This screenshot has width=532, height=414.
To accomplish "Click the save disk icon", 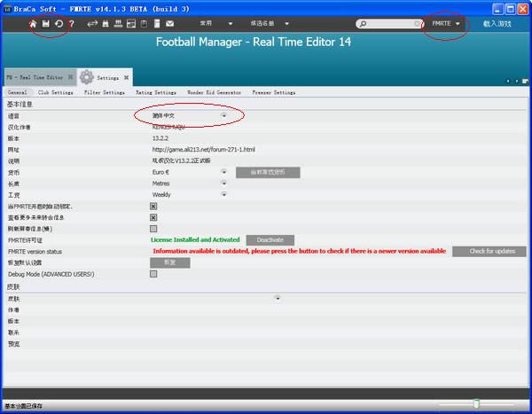I will click(46, 23).
